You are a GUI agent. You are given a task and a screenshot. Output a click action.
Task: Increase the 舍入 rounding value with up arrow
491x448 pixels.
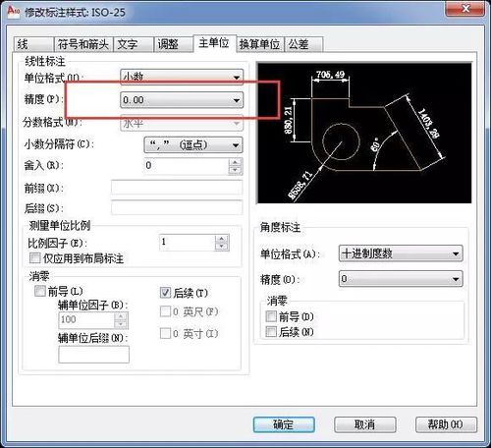pos(235,162)
